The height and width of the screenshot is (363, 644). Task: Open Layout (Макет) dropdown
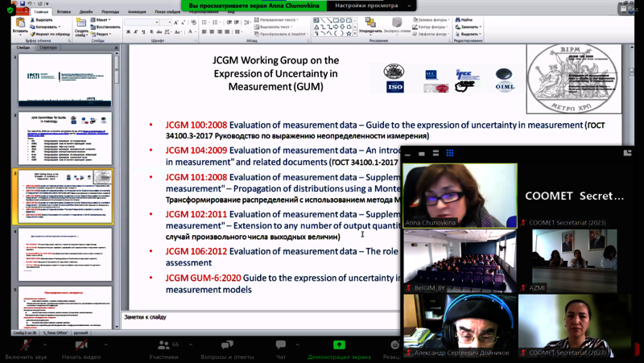[x=101, y=19]
